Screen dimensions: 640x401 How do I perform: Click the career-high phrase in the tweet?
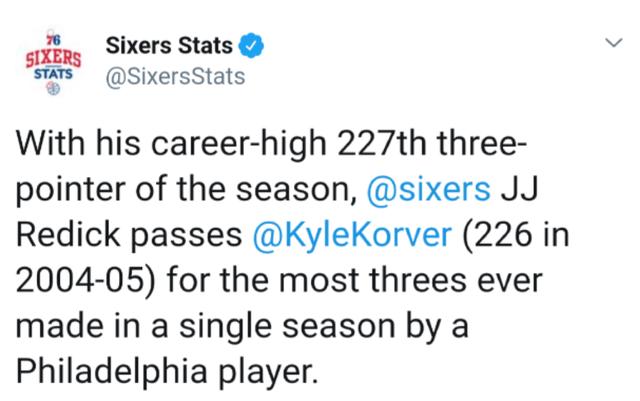click(239, 145)
